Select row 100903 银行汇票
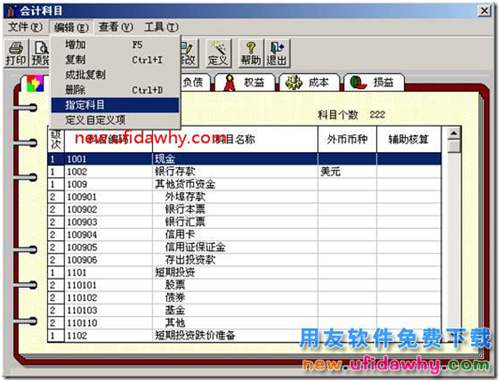500x382 pixels. 245,222
